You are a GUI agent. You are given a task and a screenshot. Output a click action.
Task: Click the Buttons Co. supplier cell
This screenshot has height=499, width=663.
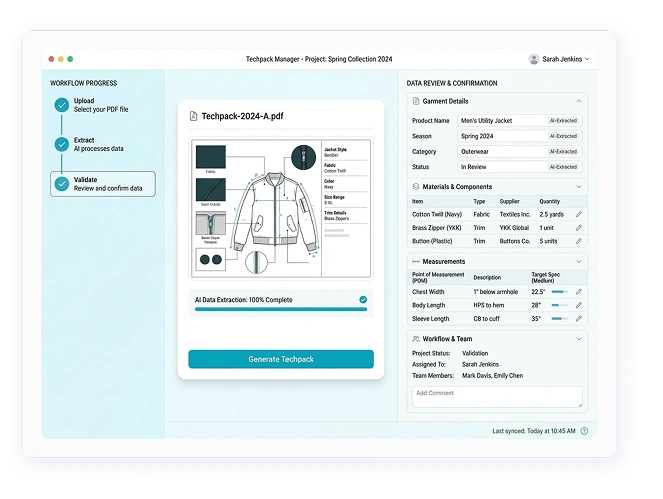point(515,241)
